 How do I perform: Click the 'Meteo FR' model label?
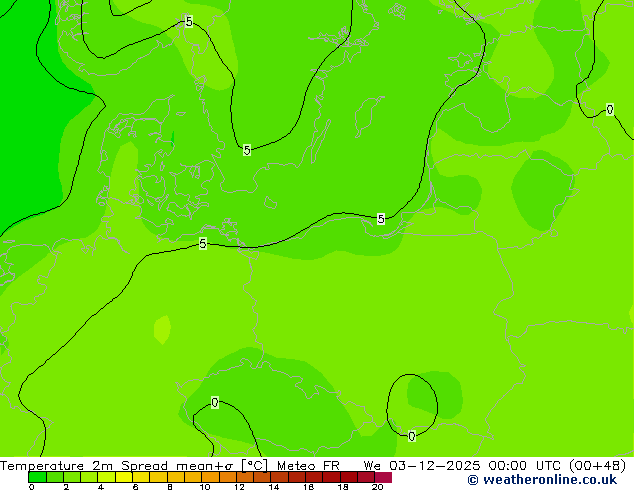(x=308, y=466)
